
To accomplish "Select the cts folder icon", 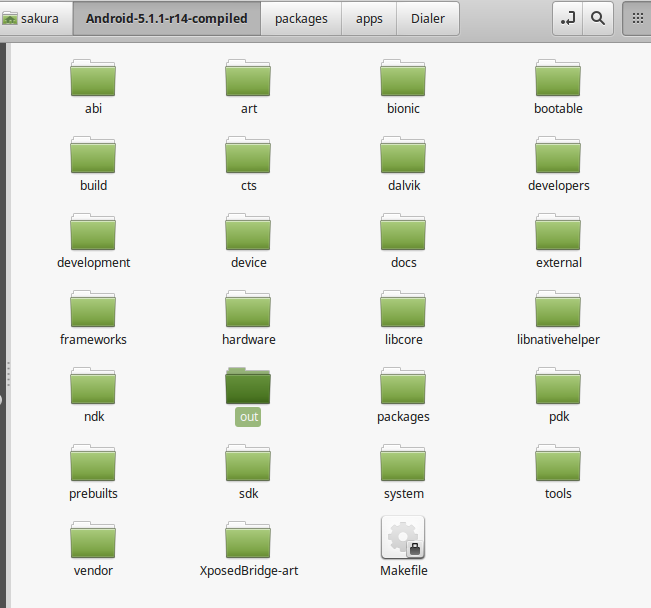I will [248, 154].
